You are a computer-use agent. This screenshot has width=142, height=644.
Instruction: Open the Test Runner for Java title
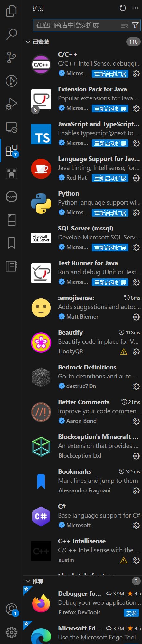coord(88,263)
